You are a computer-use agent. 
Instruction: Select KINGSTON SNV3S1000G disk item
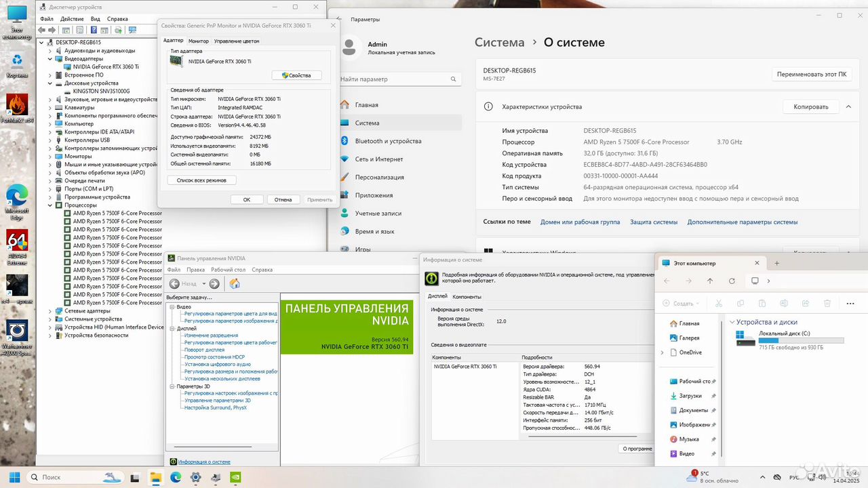(101, 91)
